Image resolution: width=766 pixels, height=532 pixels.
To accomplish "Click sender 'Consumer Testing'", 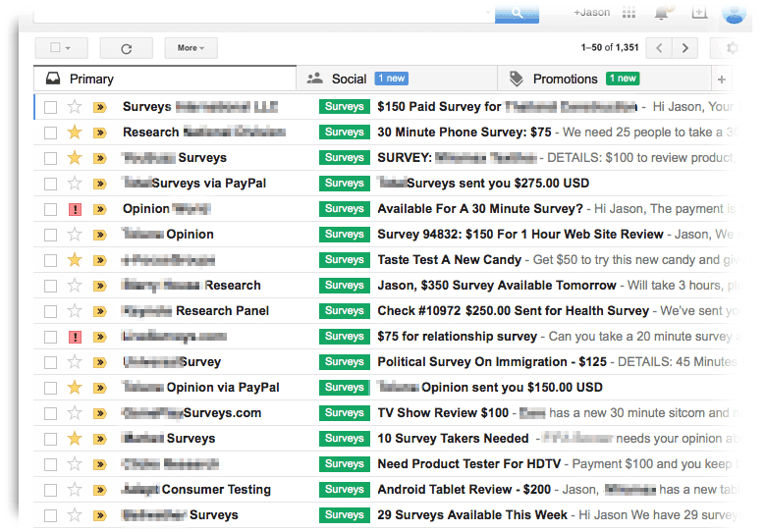I will (x=216, y=489).
